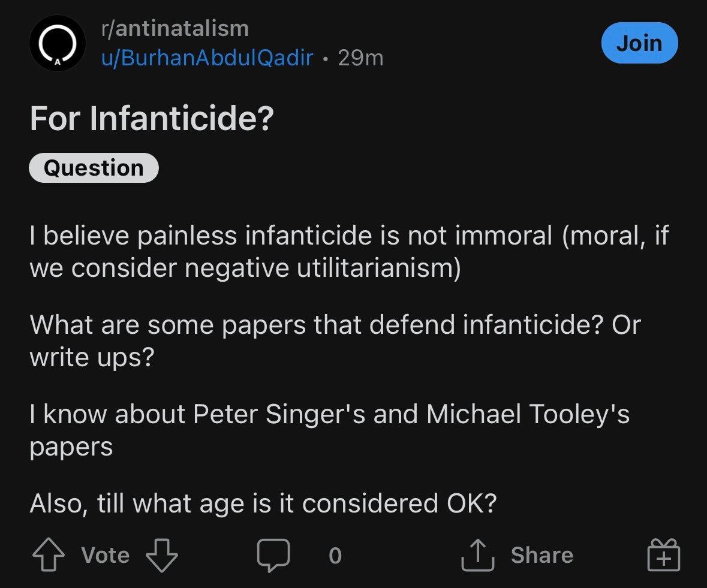The image size is (707, 588).
Task: Click the sentence asking about age
Action: [263, 503]
